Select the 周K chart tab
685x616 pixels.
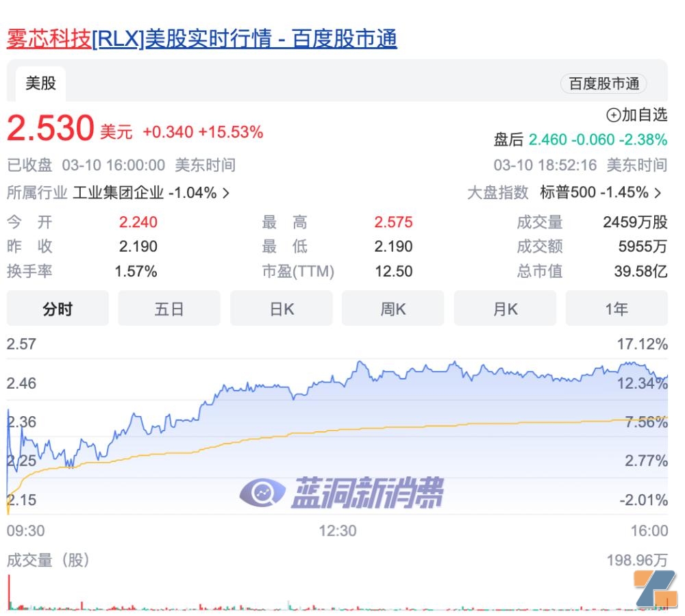coord(393,309)
